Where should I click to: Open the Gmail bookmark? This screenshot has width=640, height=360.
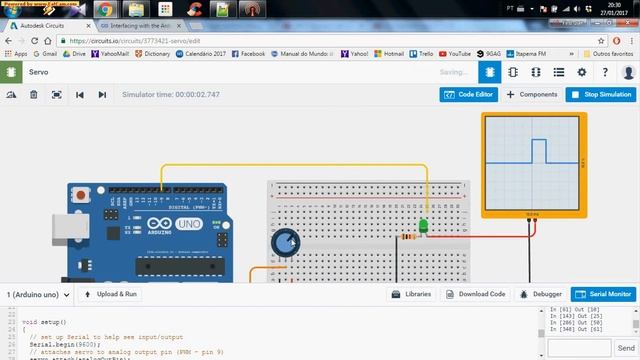point(45,54)
